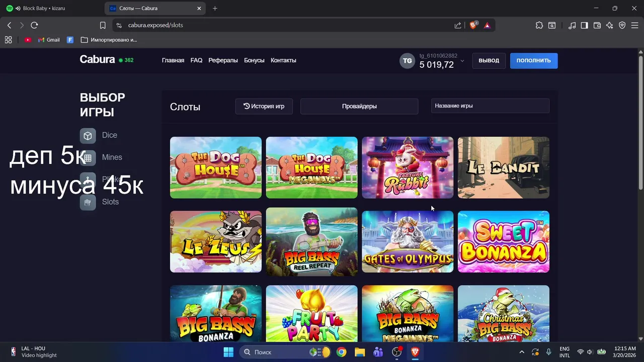Open the Провайдеры providers dropdown
The height and width of the screenshot is (362, 644).
click(x=359, y=106)
